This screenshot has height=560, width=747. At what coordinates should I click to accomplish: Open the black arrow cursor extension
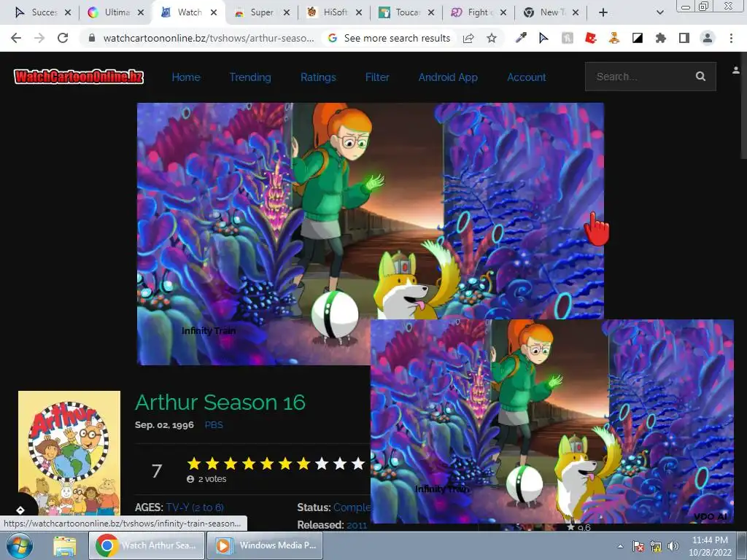click(x=543, y=38)
